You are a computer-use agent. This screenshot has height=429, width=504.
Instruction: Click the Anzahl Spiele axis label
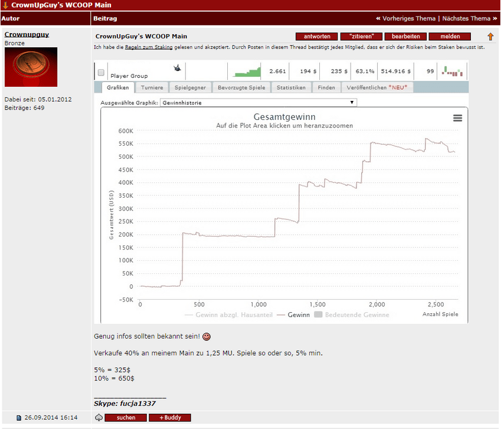[x=440, y=315]
